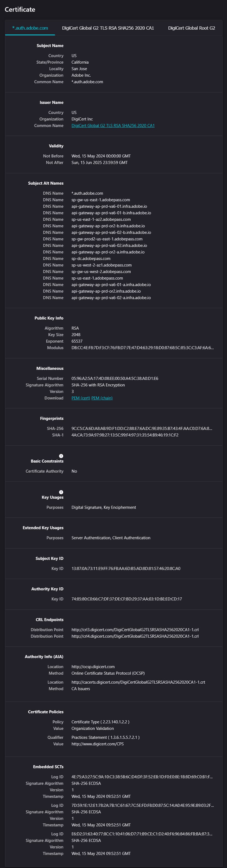Select the DigiCert Global Root G2 tab

pyautogui.click(x=191, y=28)
